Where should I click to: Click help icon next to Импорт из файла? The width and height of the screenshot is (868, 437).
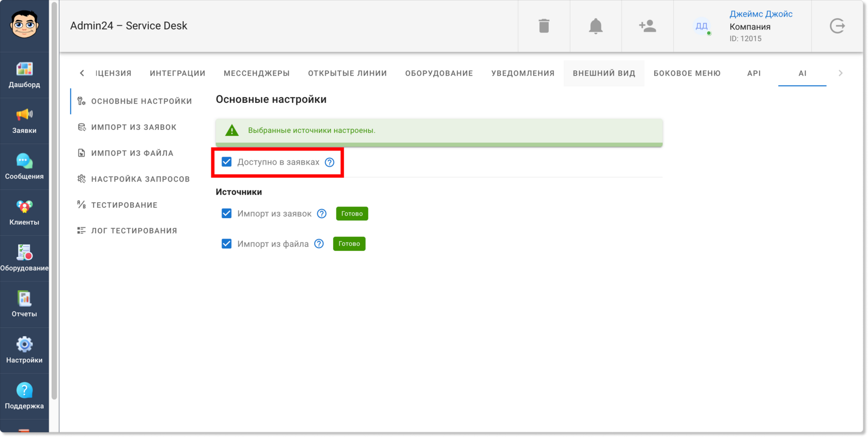pyautogui.click(x=319, y=244)
